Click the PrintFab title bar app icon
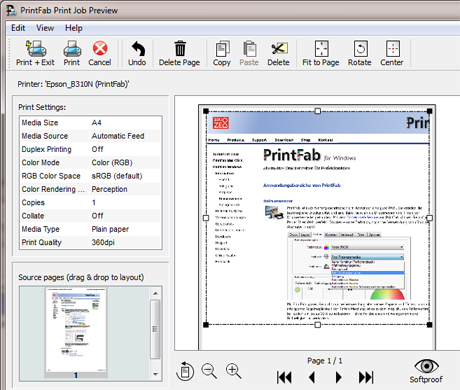This screenshot has height=390, width=460. [11, 10]
